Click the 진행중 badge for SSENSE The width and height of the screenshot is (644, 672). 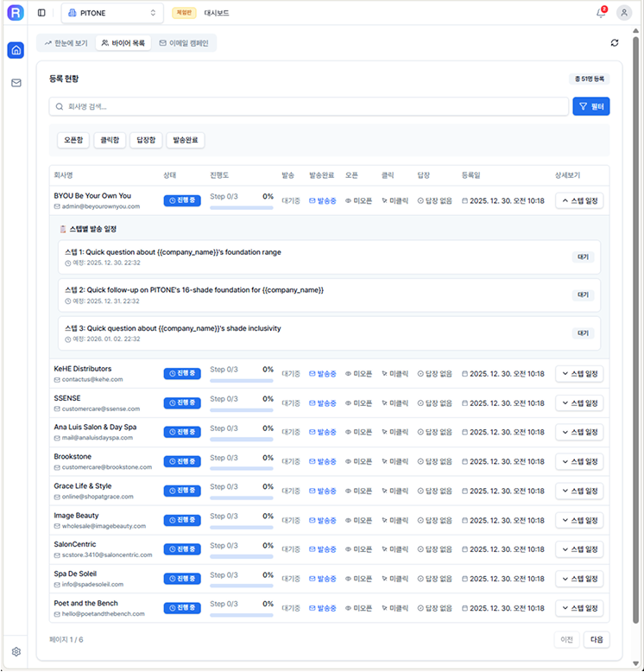182,403
